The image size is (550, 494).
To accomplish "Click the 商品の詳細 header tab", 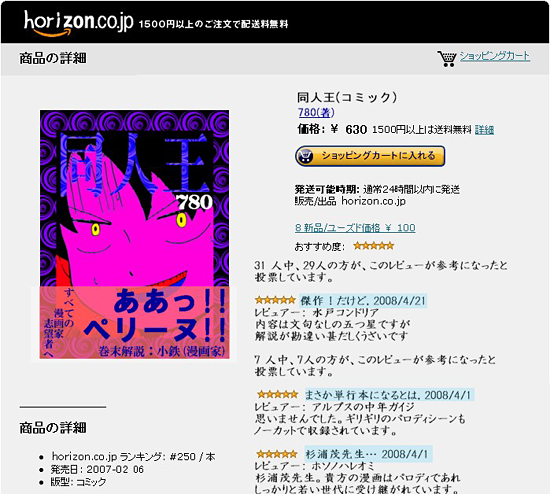I will [53, 58].
